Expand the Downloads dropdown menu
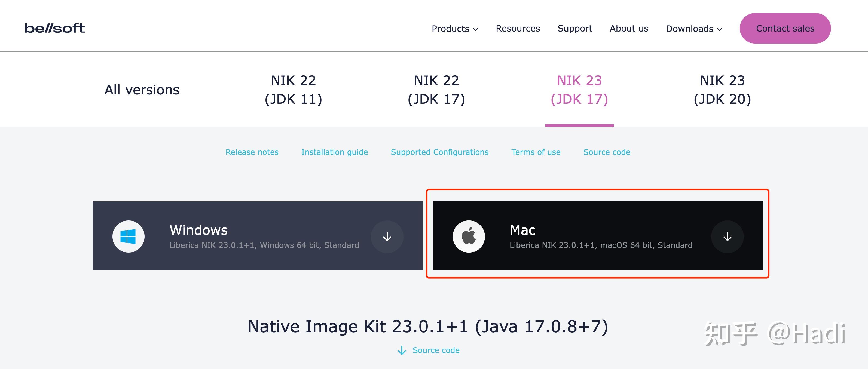Viewport: 868px width, 369px height. tap(694, 29)
